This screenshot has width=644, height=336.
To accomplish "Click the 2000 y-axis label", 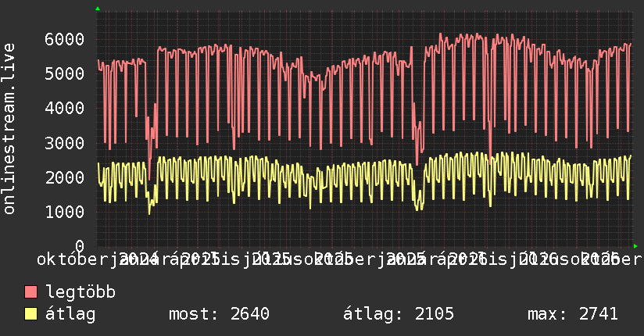I will 65,177.
